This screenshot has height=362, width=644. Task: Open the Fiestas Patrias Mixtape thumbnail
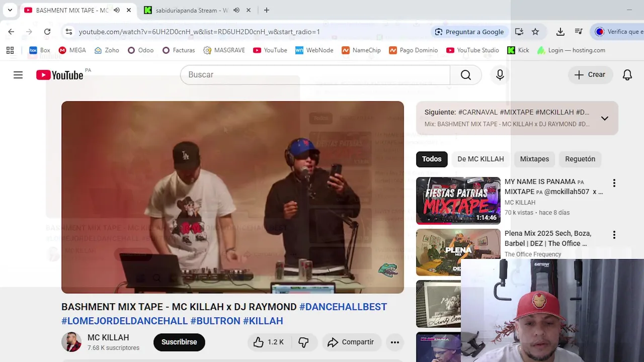coord(458,200)
